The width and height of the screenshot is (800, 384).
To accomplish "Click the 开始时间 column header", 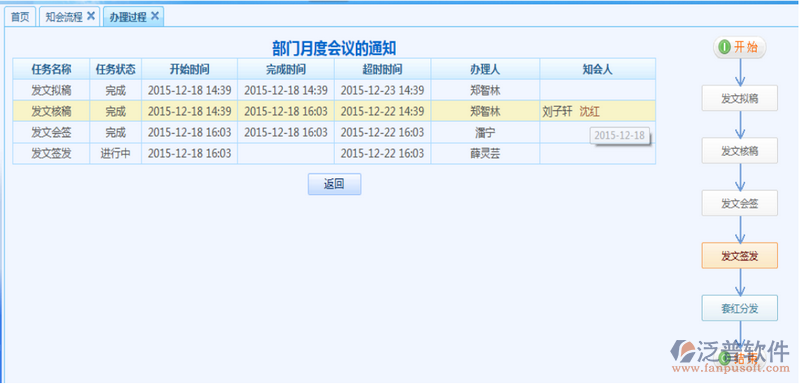I will click(x=189, y=69).
